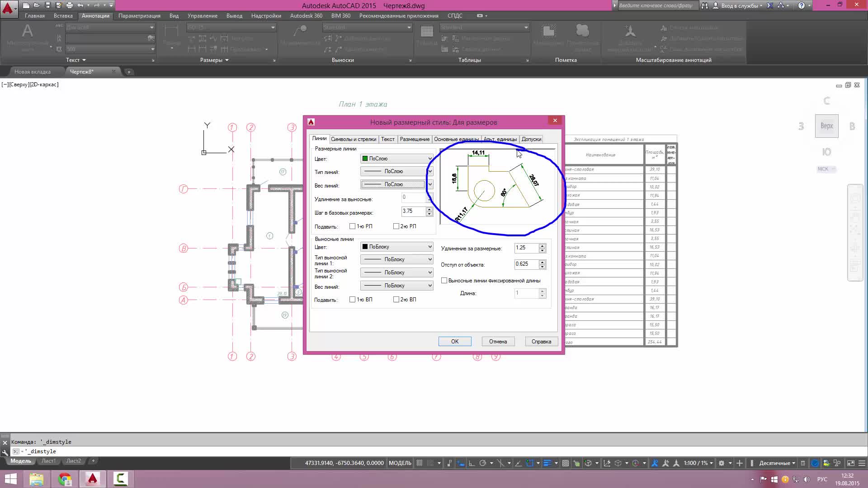Expand the Размеры ribbon panel
The width and height of the screenshot is (868, 488).
214,60
